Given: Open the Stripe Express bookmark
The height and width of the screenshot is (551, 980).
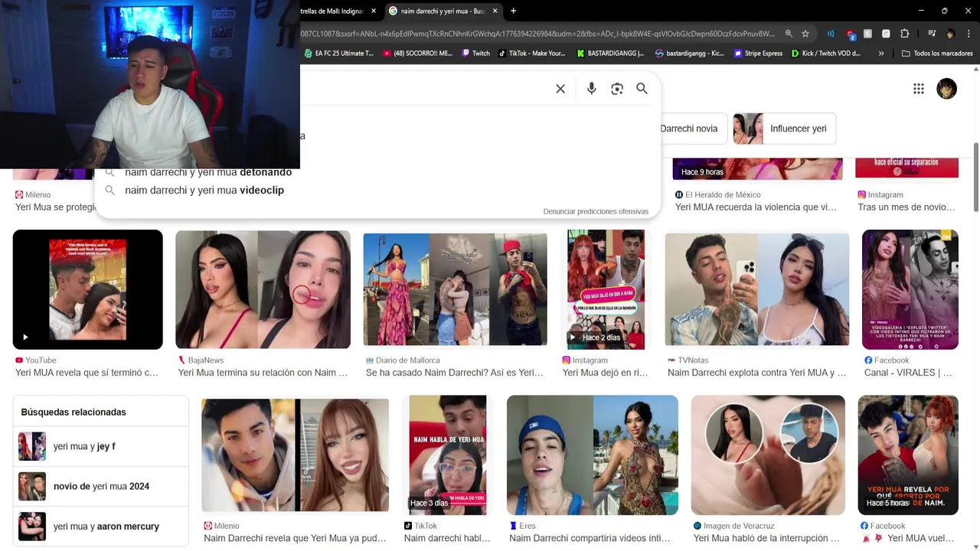Looking at the screenshot, I should coord(759,54).
